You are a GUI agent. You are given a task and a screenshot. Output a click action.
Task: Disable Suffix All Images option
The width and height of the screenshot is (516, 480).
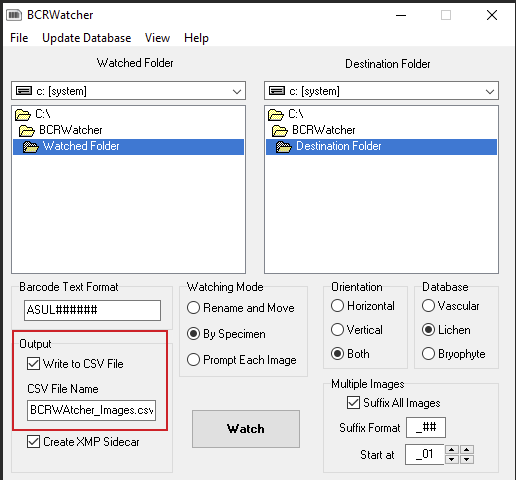(x=353, y=403)
